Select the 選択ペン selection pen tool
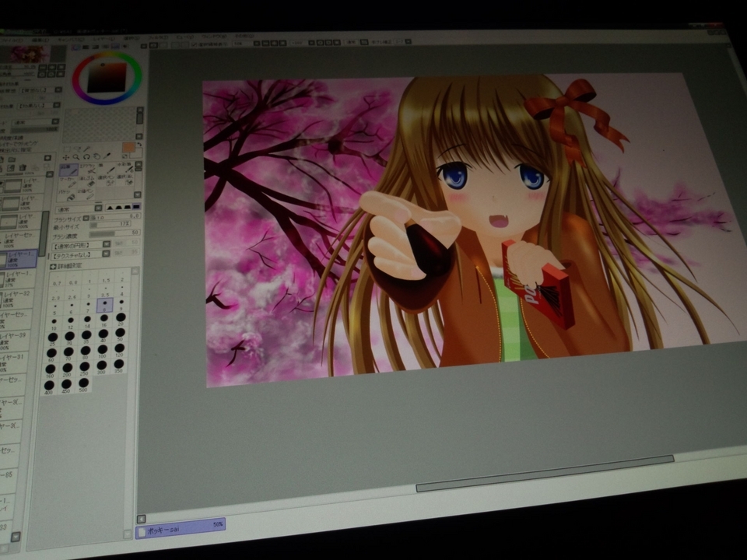 click(107, 180)
